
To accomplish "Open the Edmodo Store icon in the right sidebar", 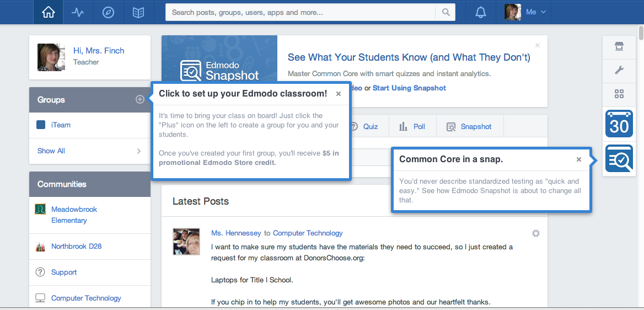I will tap(619, 46).
